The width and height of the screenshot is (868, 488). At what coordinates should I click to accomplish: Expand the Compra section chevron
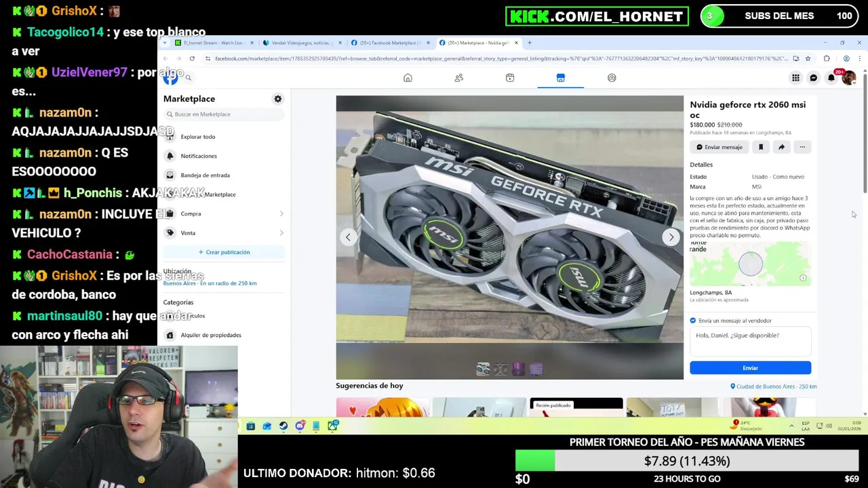click(x=281, y=213)
